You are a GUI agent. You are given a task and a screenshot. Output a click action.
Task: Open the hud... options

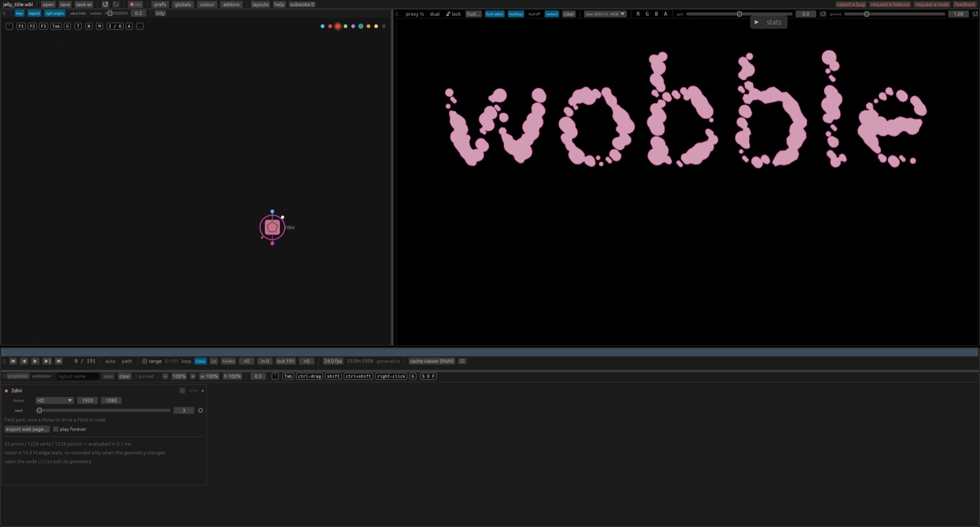[473, 14]
